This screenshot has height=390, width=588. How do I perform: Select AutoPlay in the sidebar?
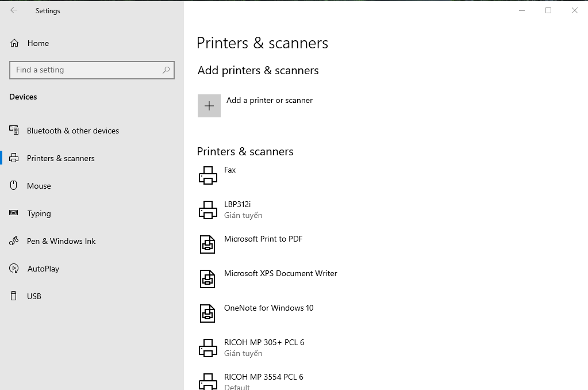coord(43,269)
